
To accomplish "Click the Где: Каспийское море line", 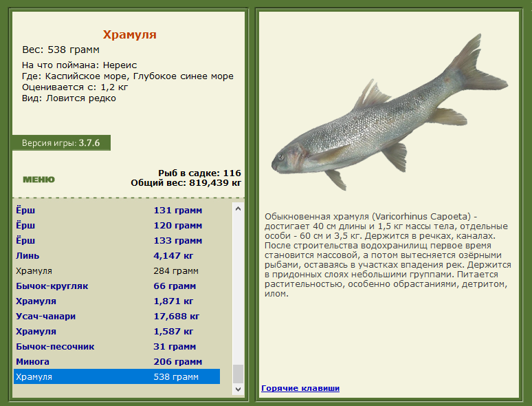I will [x=128, y=76].
